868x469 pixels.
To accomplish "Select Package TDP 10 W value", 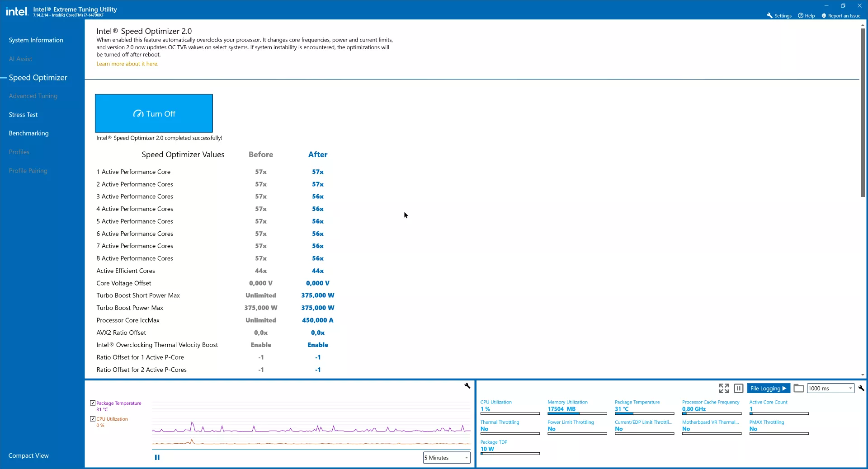I will point(487,449).
